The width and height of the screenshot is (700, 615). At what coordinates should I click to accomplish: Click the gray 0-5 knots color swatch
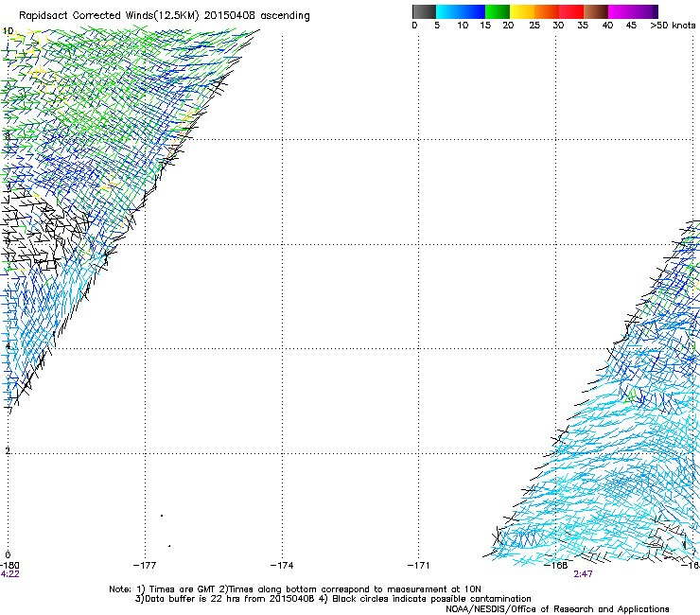pyautogui.click(x=424, y=11)
